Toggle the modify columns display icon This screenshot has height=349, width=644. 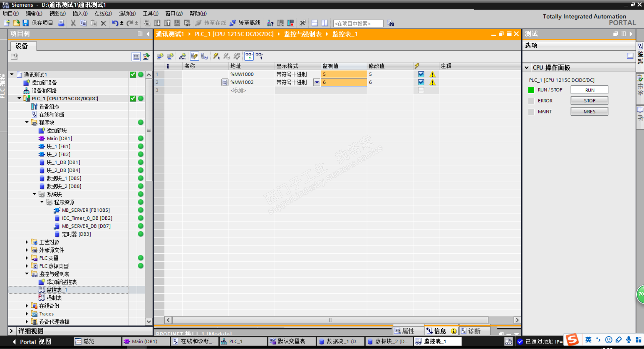tap(194, 56)
